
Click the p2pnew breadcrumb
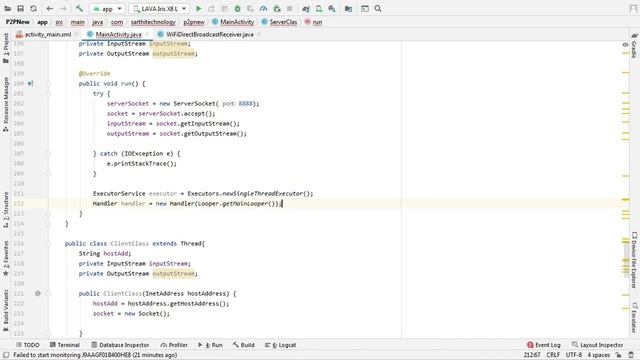point(194,22)
